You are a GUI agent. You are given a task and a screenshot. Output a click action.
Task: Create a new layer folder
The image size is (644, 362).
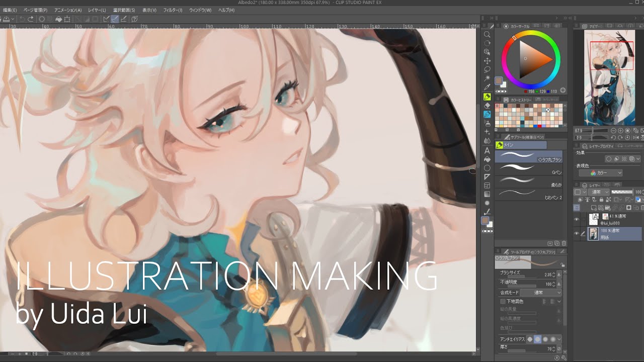click(607, 208)
